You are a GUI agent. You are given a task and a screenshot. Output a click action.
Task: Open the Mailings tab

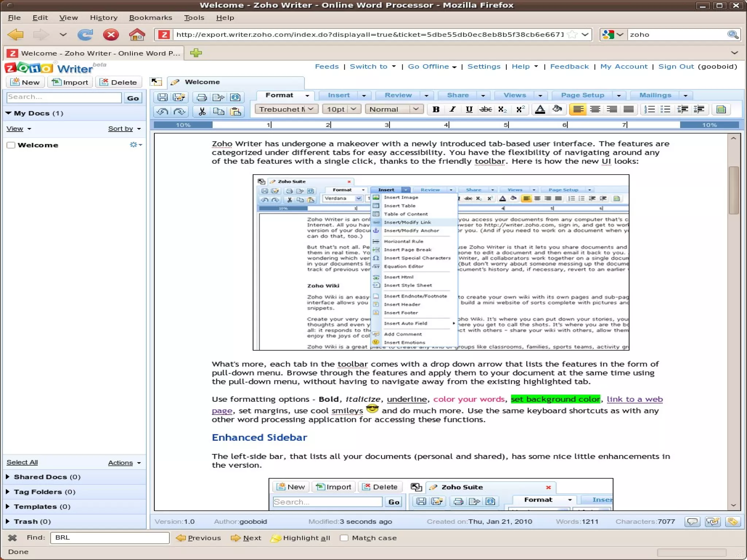[655, 95]
